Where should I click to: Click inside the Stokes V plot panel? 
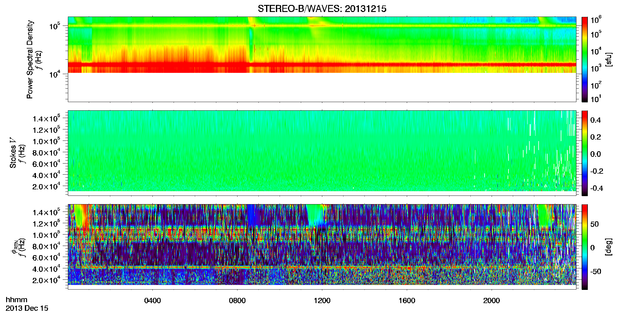click(322, 153)
